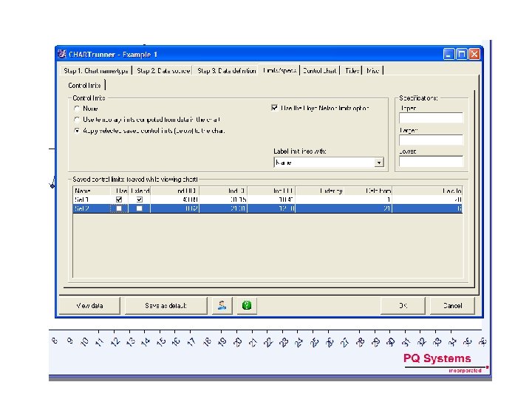Switch to Step 3 Data definition tab

[226, 71]
